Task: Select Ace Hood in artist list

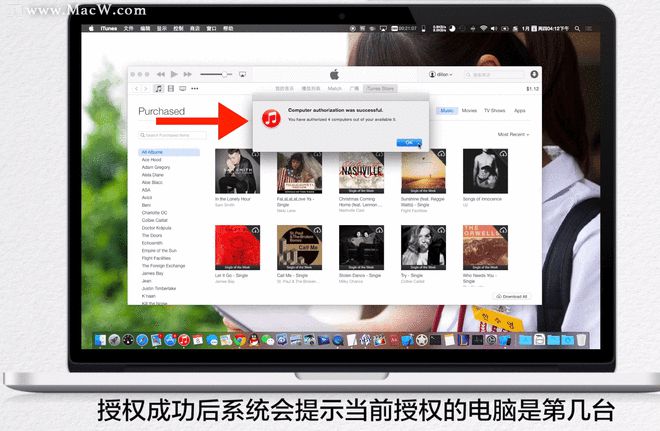Action: tap(152, 160)
